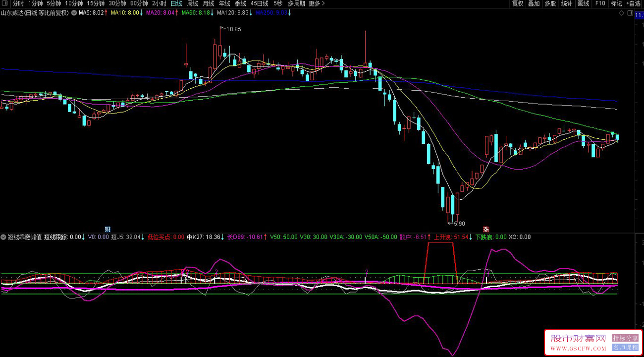
Task: Click the highlighted price tag on the axis
Action: [639, 15]
